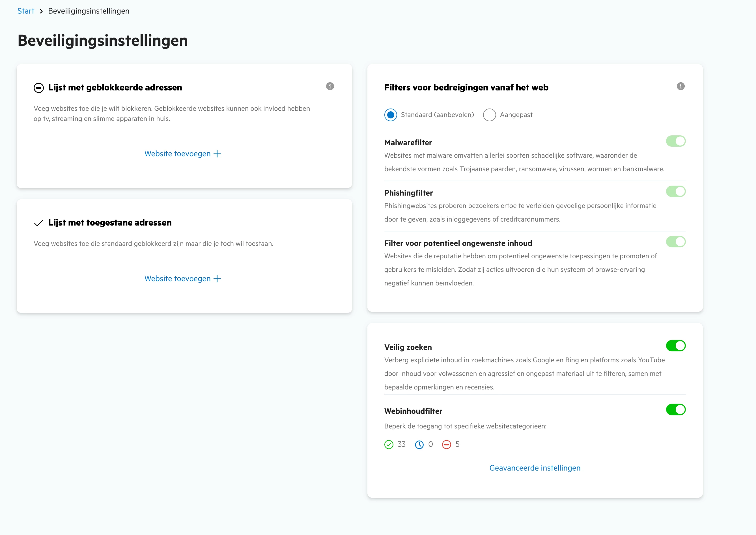Image resolution: width=756 pixels, height=535 pixels.
Task: Toggle the Malwarefilter switch
Action: pos(676,141)
